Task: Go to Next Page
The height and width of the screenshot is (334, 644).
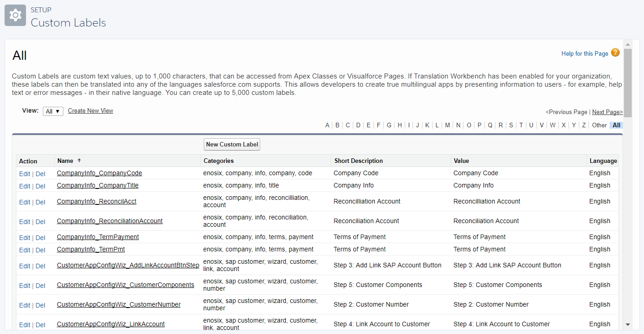Action: tap(608, 112)
